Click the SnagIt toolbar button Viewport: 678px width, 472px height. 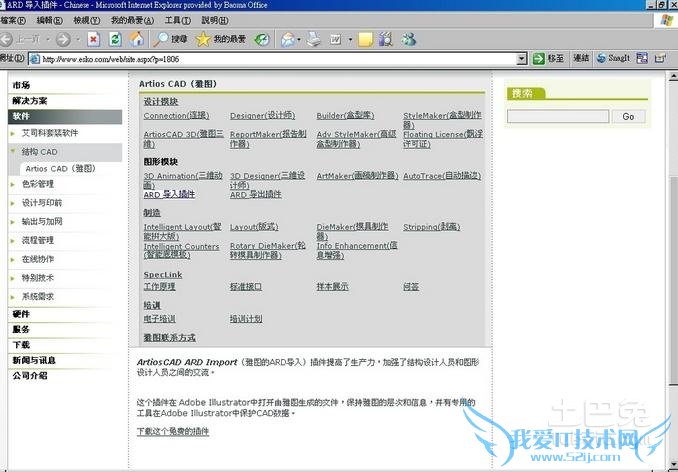613,58
